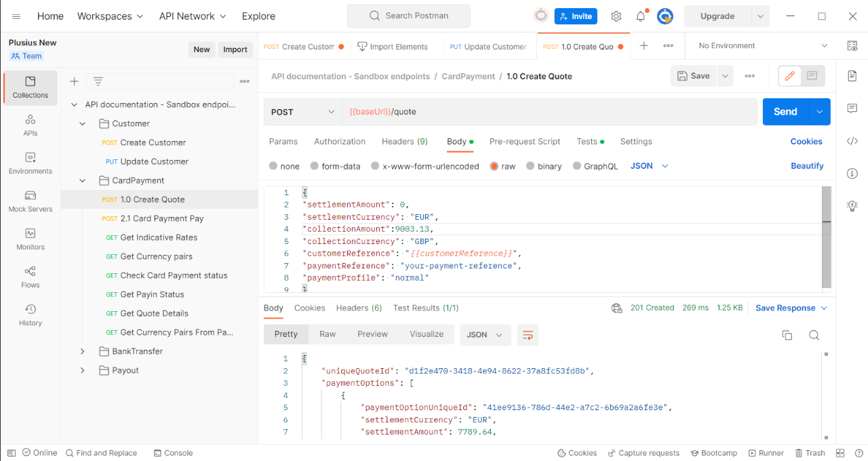This screenshot has height=461, width=868.
Task: Switch to the Authorization tab
Action: point(340,142)
